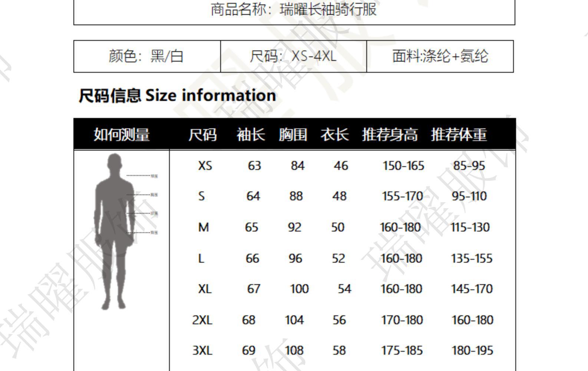Select sleeve length 69 in 3XL row
The image size is (588, 371).
(248, 350)
